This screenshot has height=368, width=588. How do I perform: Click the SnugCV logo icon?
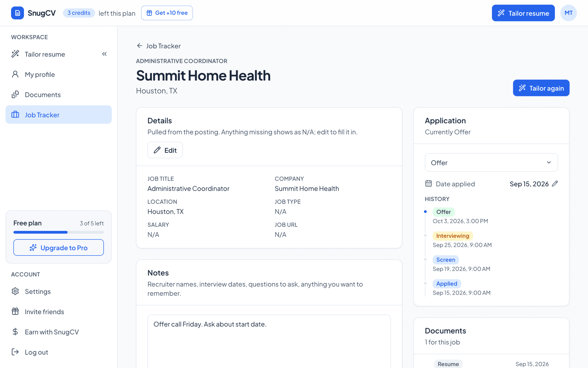[17, 13]
